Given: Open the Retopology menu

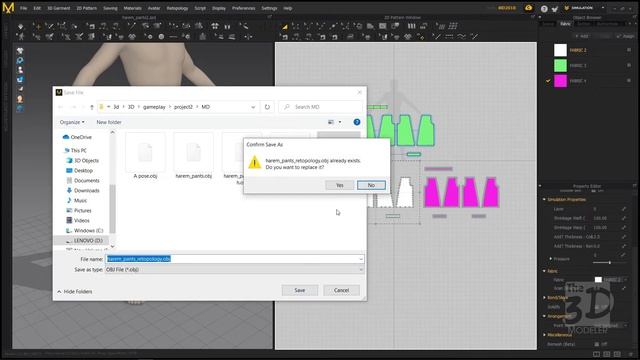Looking at the screenshot, I should tap(177, 8).
